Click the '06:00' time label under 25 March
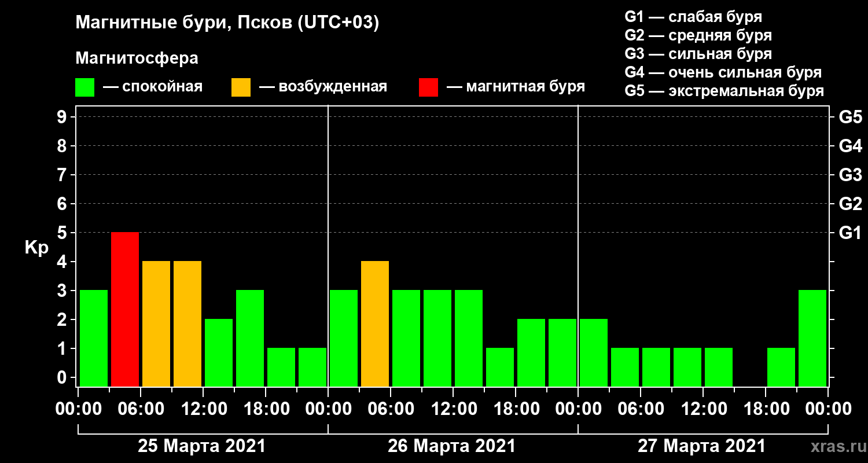Screen dimensions: 868x463 click(141, 409)
